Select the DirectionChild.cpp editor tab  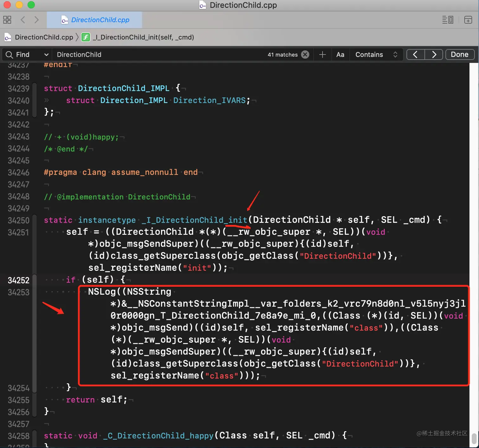pyautogui.click(x=94, y=20)
